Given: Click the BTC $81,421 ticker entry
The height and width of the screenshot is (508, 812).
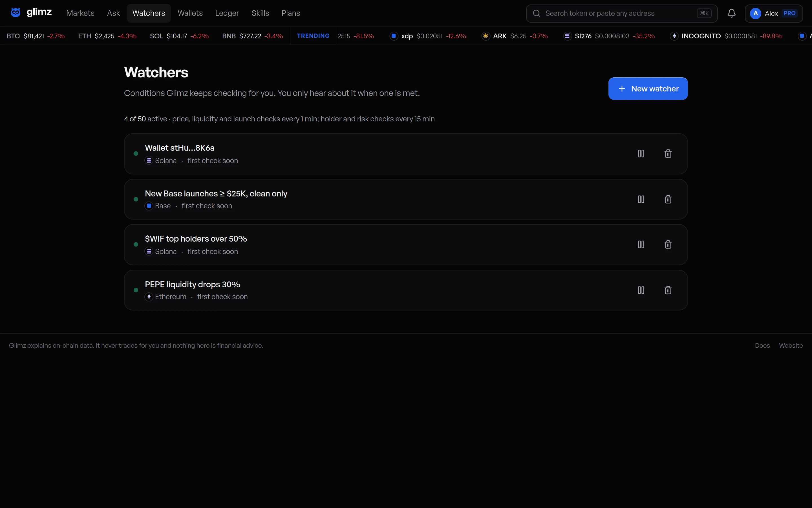Looking at the screenshot, I should [36, 36].
